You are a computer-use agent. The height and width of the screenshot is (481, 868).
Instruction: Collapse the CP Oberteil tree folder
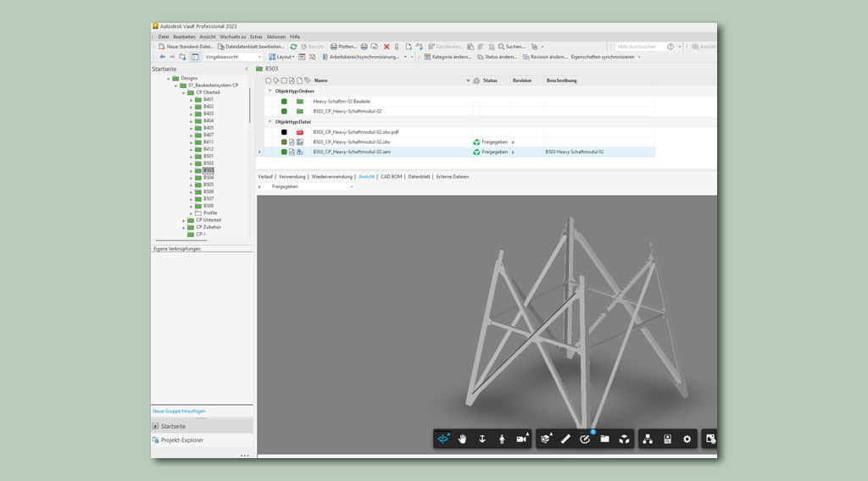pyautogui.click(x=183, y=92)
